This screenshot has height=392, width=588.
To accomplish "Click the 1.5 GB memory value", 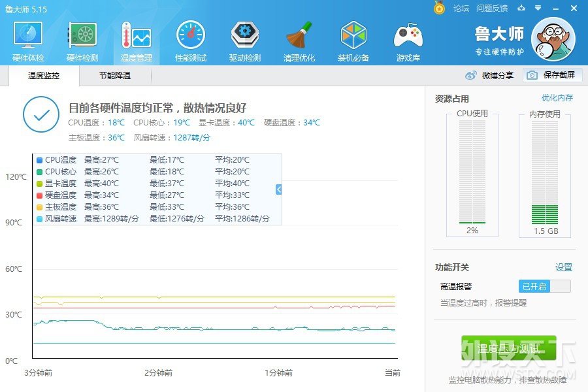I will point(546,231).
